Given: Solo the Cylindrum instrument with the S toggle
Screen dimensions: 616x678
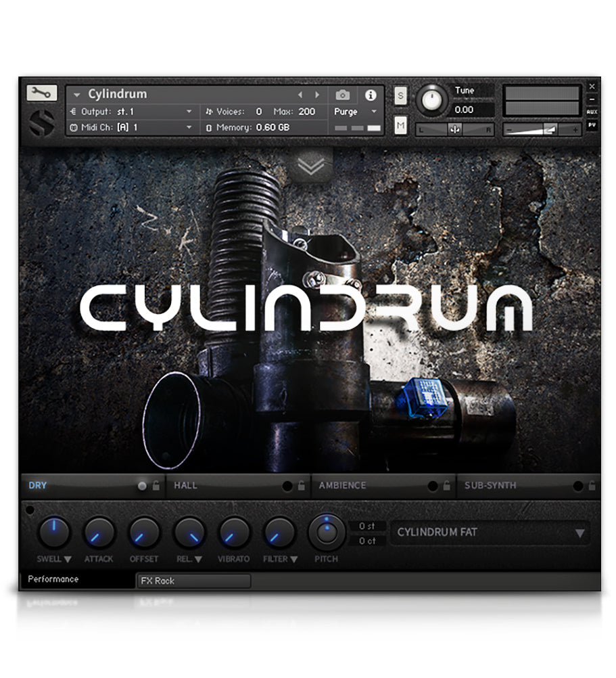Looking at the screenshot, I should 401,96.
